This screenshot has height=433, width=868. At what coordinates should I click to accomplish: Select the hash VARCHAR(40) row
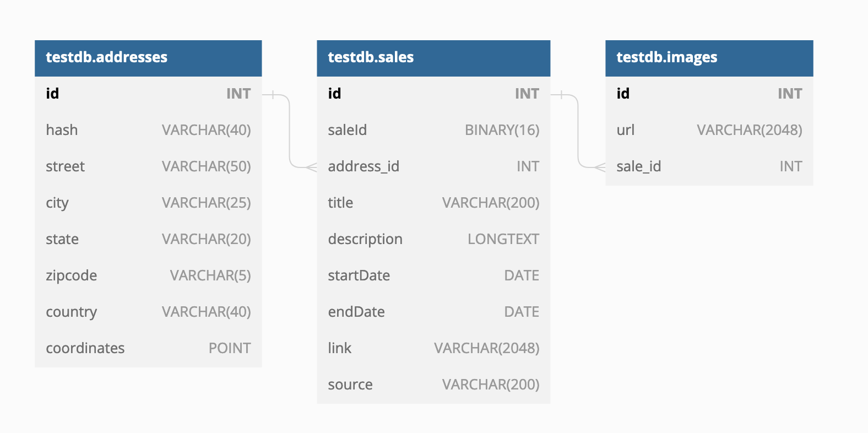coord(148,131)
